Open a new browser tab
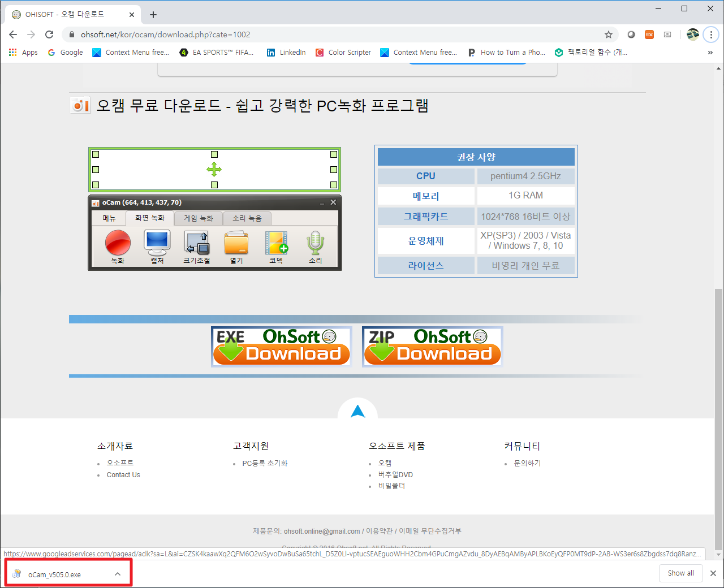Viewport: 724px width, 588px height. click(153, 15)
